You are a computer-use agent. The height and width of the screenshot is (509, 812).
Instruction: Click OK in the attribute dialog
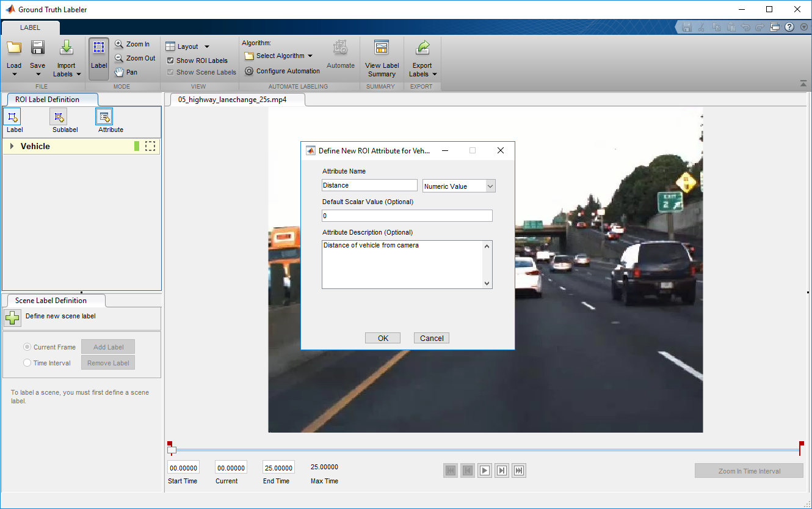click(383, 338)
